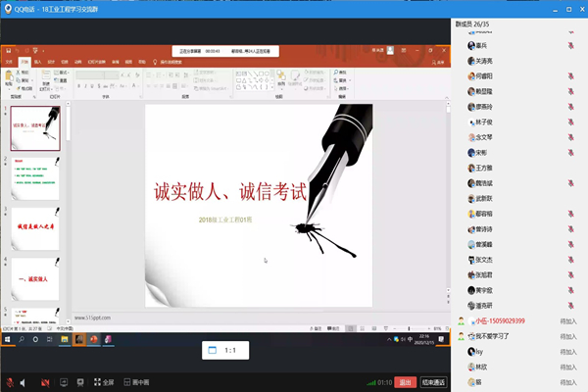Click the avatar of member 宋彬
Screen dimensions: 588x392
(x=471, y=153)
